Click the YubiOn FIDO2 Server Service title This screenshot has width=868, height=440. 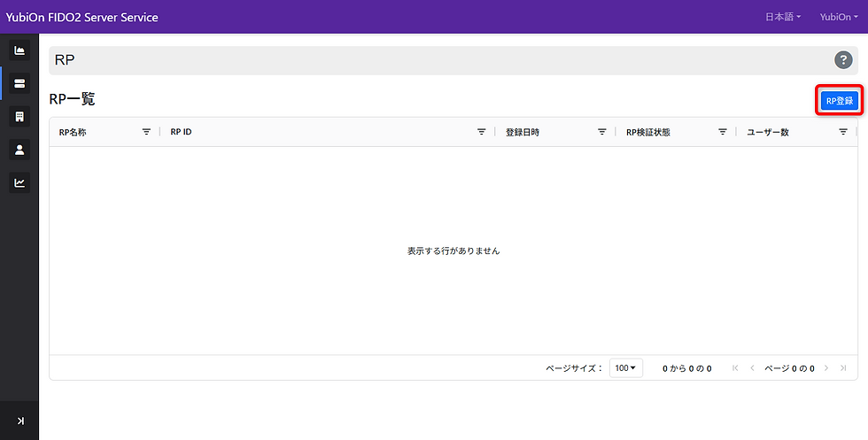click(81, 17)
